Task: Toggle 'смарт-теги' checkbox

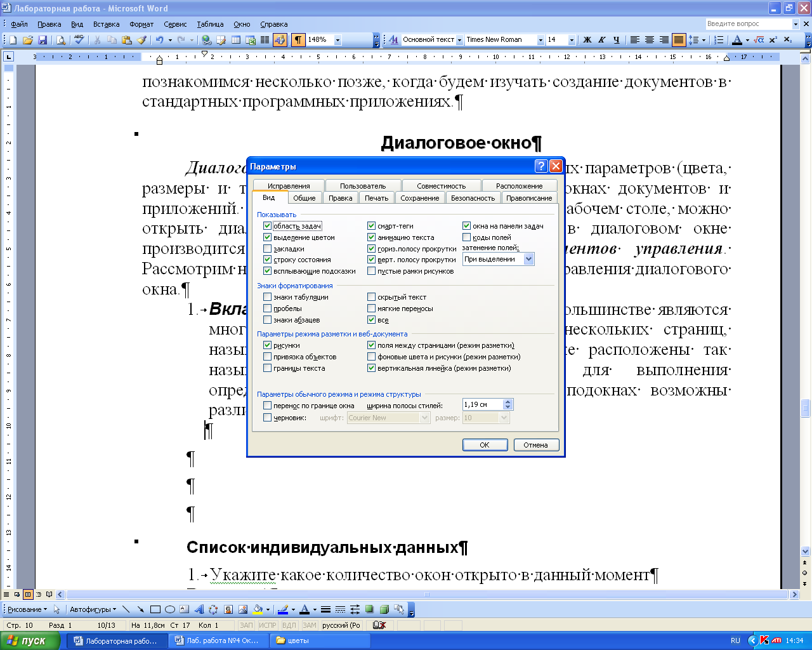Action: pyautogui.click(x=372, y=226)
